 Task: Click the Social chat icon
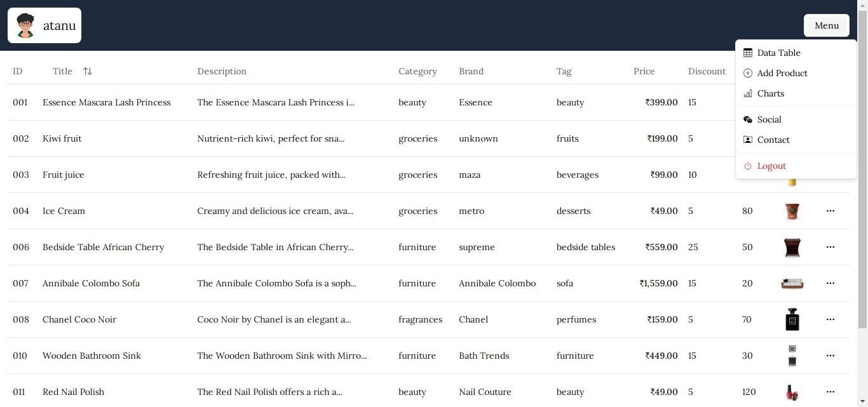(748, 119)
